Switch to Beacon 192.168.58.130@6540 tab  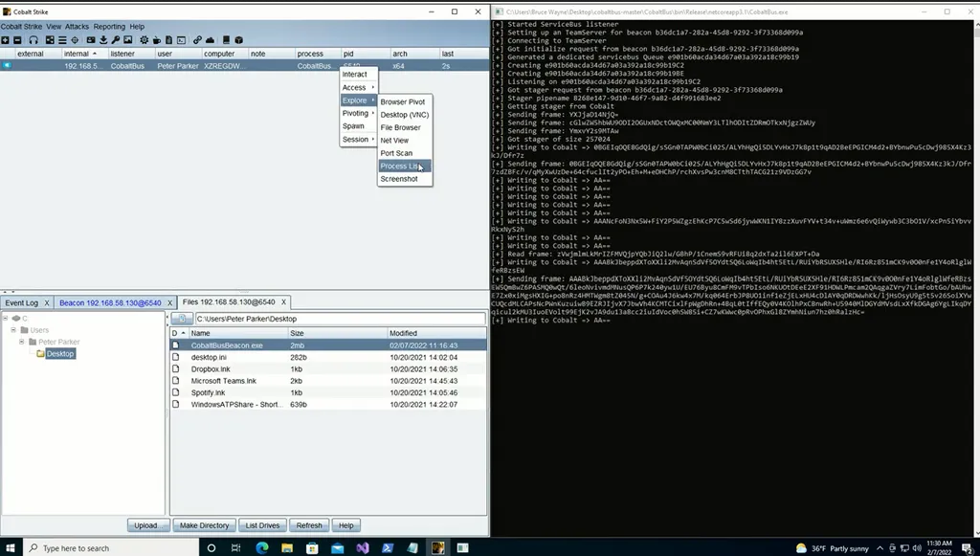click(x=110, y=303)
